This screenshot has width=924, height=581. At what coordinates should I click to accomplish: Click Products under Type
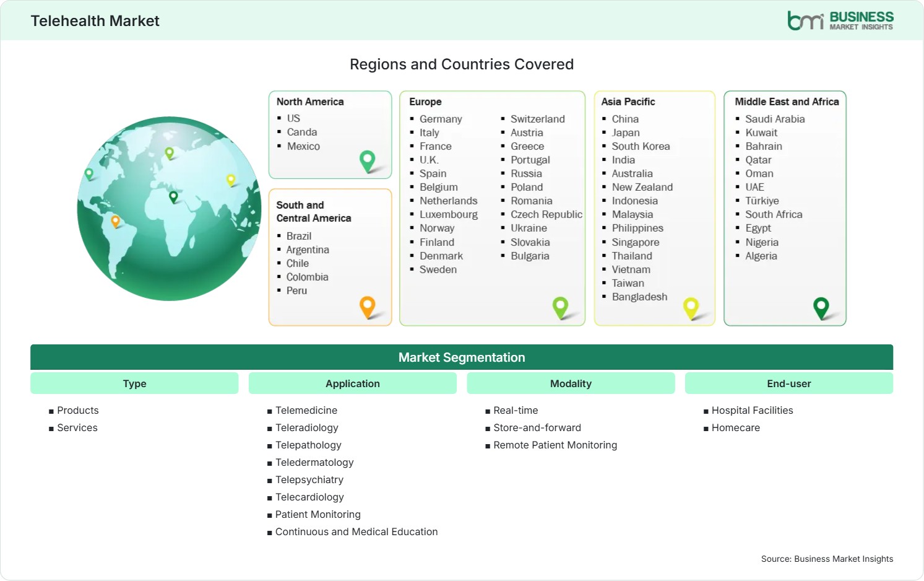(78, 410)
